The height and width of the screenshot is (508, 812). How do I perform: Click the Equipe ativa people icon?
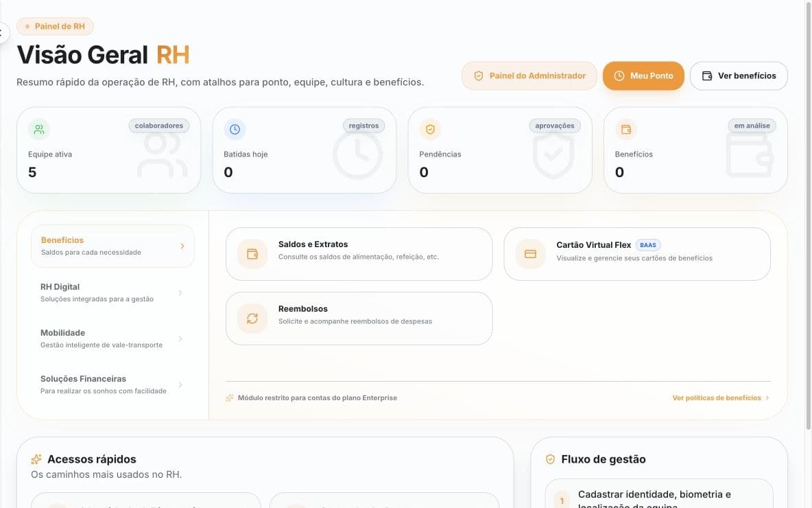click(x=39, y=130)
